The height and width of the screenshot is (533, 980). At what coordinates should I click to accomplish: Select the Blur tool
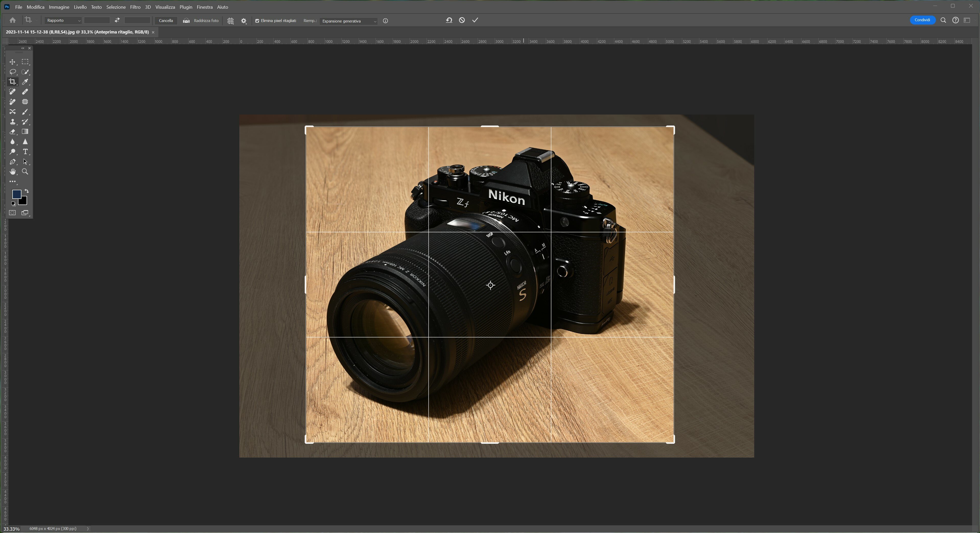click(13, 142)
